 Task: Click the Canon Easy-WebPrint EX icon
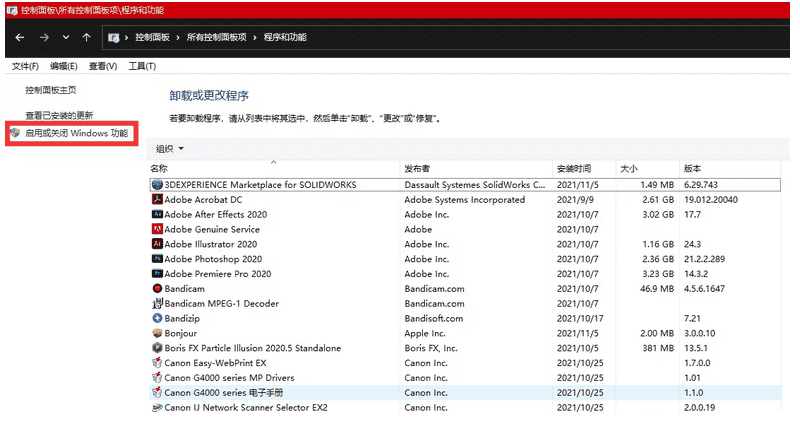157,363
